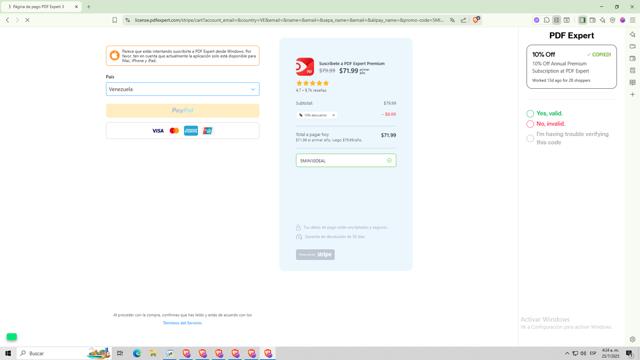Click the -$8.00 discount amount

point(389,114)
